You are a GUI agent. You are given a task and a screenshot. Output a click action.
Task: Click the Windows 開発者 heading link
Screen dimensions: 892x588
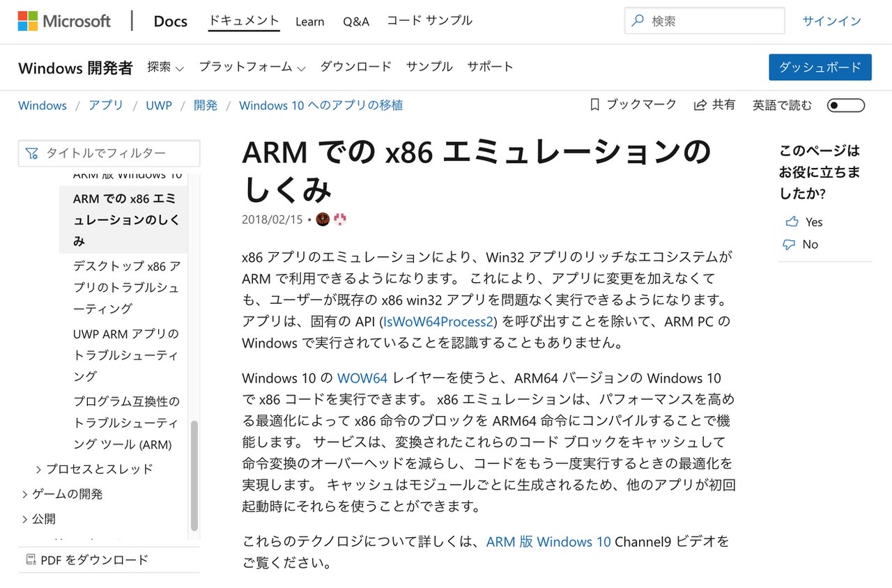coord(75,68)
